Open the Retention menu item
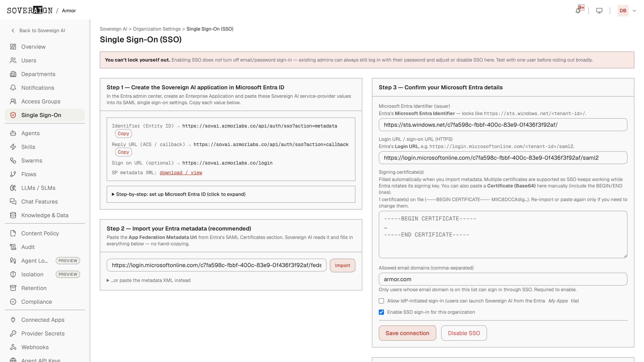This screenshot has width=644, height=362. (x=45, y=288)
